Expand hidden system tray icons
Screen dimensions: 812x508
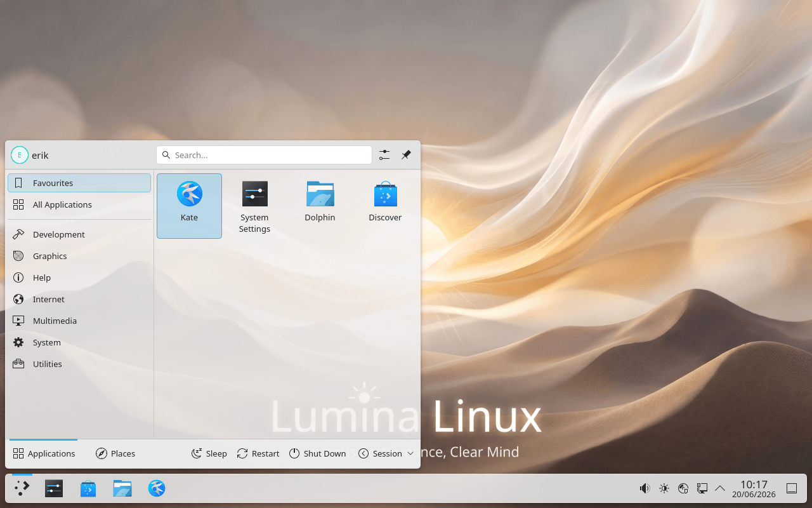[x=720, y=488]
